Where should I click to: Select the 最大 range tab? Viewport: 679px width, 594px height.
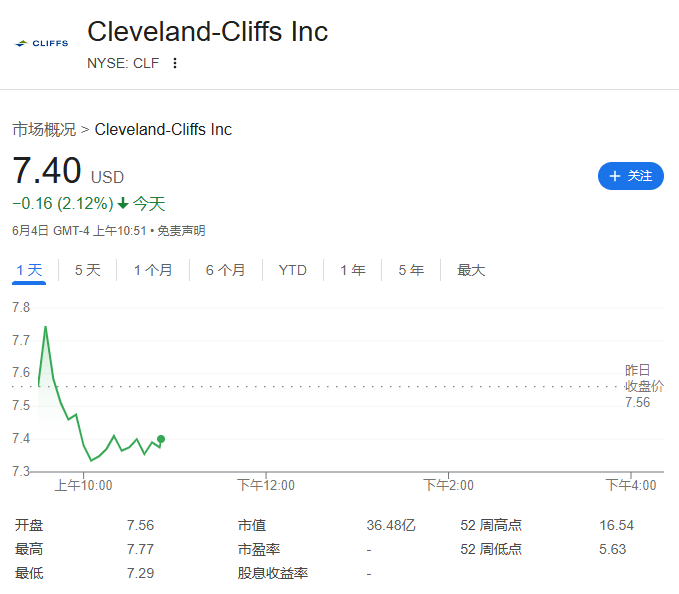471,270
